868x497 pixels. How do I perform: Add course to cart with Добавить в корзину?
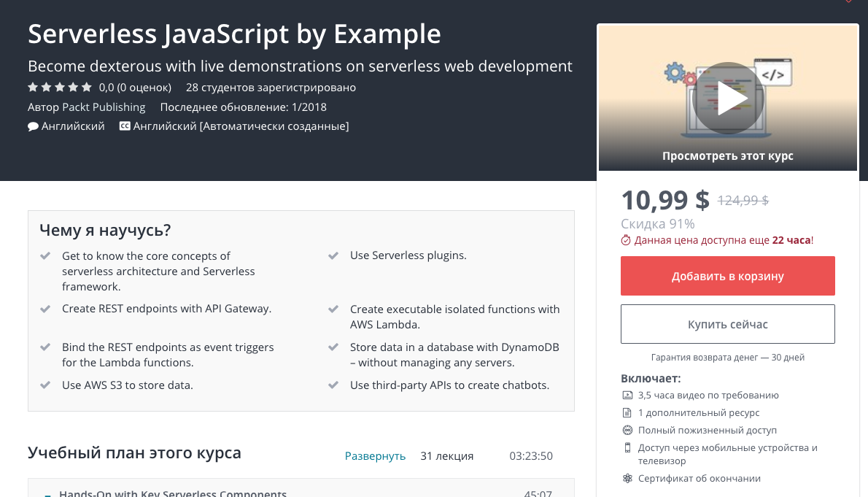tap(727, 276)
